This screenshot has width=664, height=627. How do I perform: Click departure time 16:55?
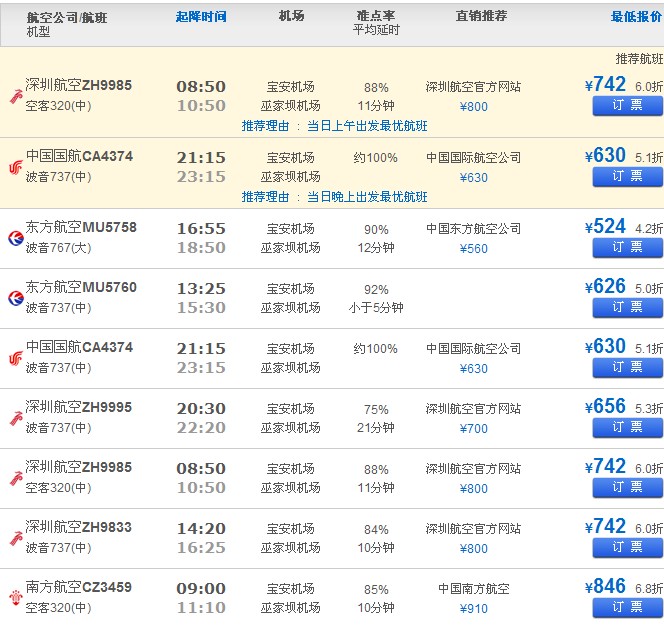tap(201, 229)
